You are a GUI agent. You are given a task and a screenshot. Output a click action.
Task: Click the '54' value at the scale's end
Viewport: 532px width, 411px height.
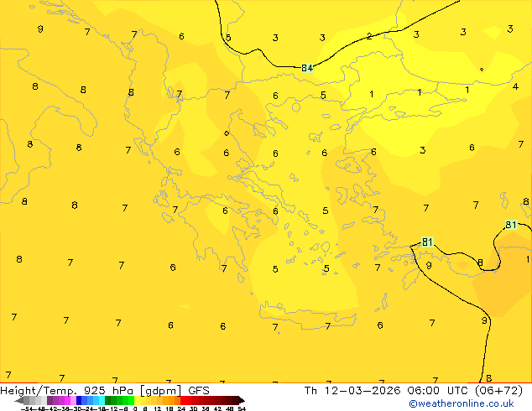(x=242, y=408)
